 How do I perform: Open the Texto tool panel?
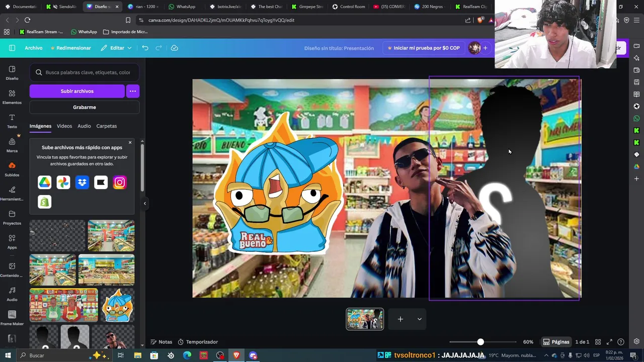click(x=12, y=121)
